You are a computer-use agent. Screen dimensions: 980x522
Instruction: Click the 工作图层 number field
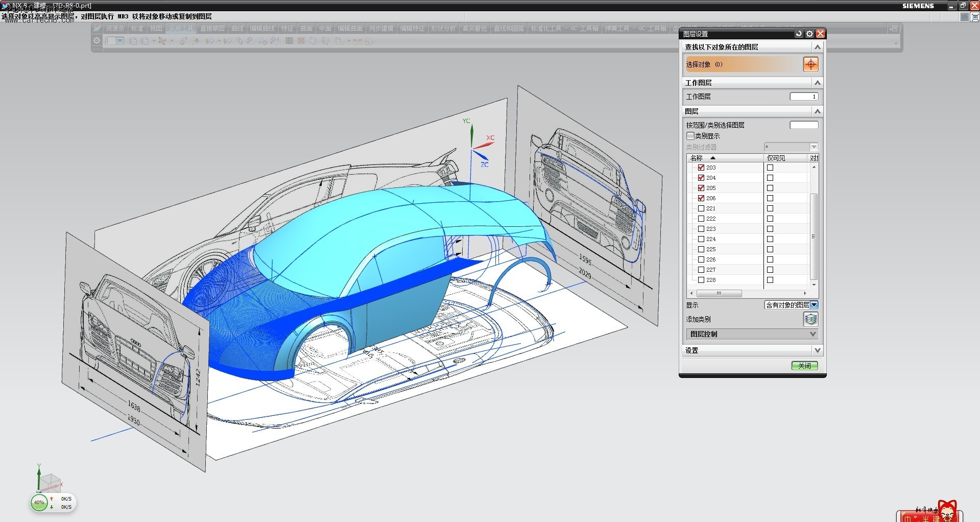[804, 97]
